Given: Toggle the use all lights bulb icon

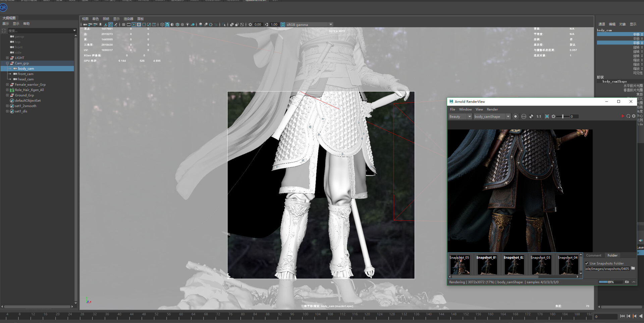Looking at the screenshot, I should pos(187,24).
